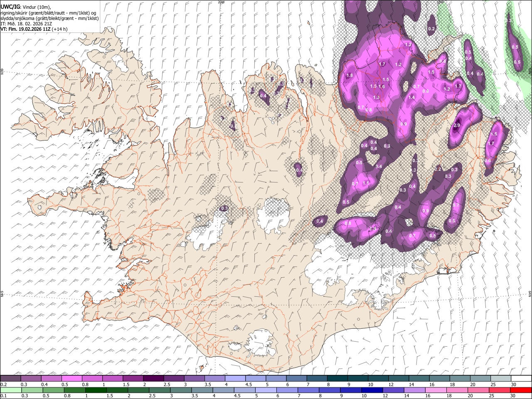Click the deep blue rain swatch between 10 and 12

(372, 390)
